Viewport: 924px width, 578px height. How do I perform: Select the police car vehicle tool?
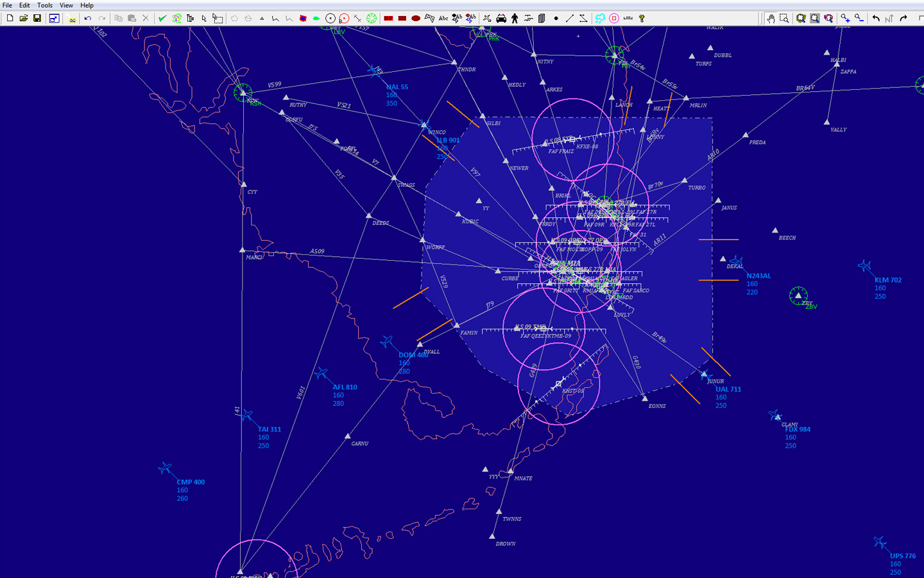(x=501, y=18)
